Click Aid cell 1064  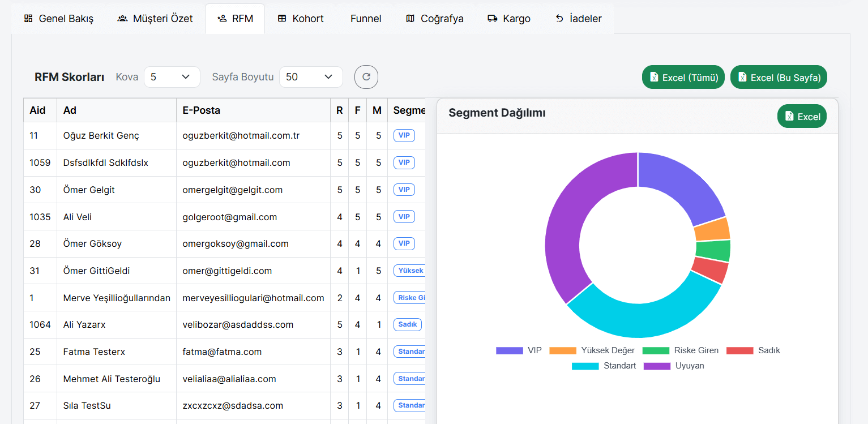pyautogui.click(x=40, y=325)
